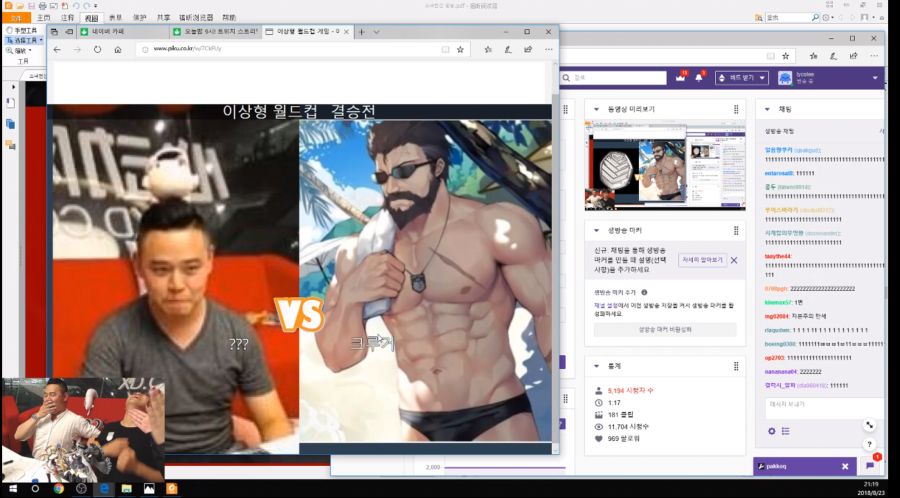
Task: Grab statistics panel drag handle
Action: (736, 366)
